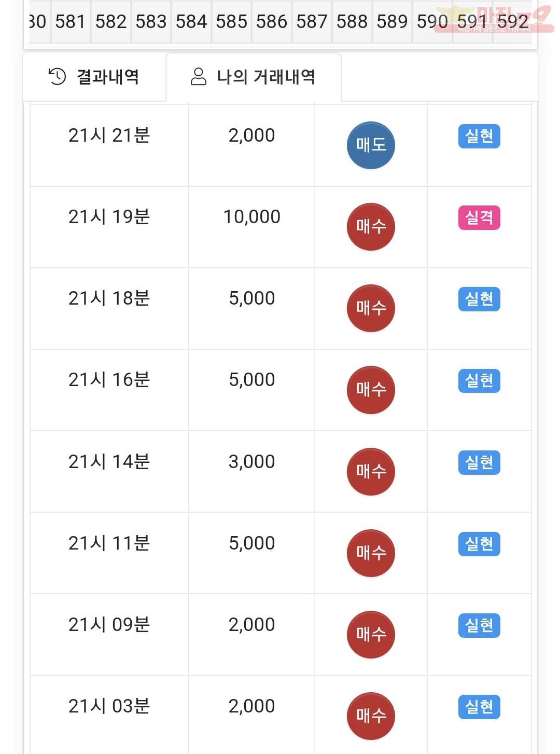
Task: Click the 10,000 amount cell
Action: 252,217
